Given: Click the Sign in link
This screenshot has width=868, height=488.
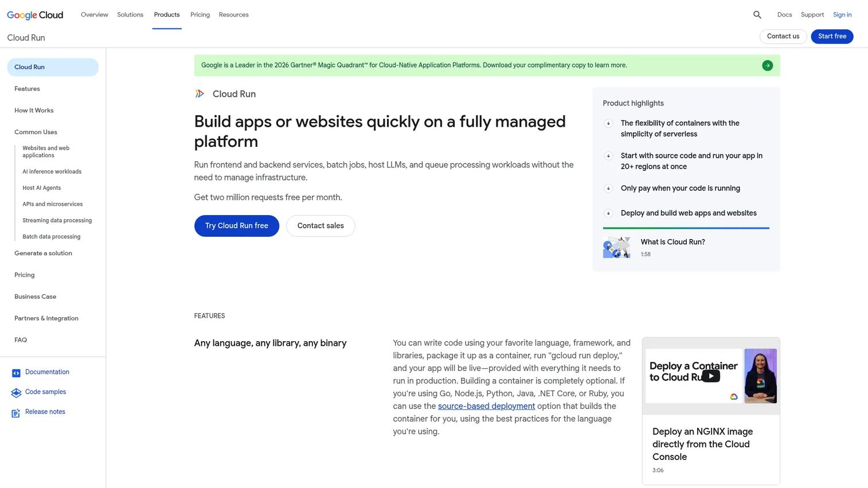Looking at the screenshot, I should (842, 15).
